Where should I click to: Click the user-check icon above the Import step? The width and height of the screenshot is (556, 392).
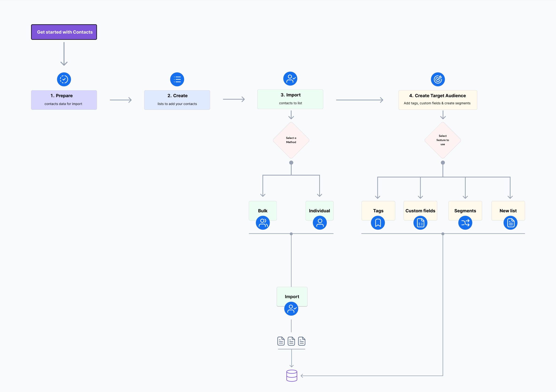pyautogui.click(x=290, y=78)
